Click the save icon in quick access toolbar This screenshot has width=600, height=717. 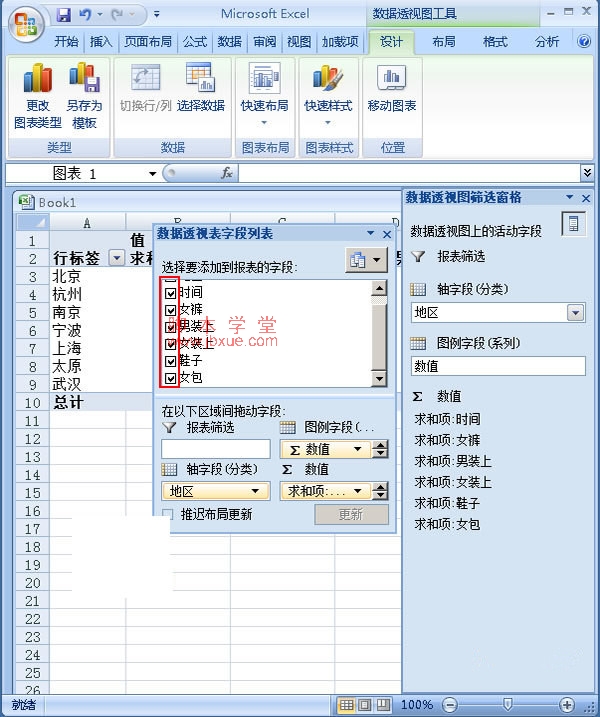coord(64,15)
